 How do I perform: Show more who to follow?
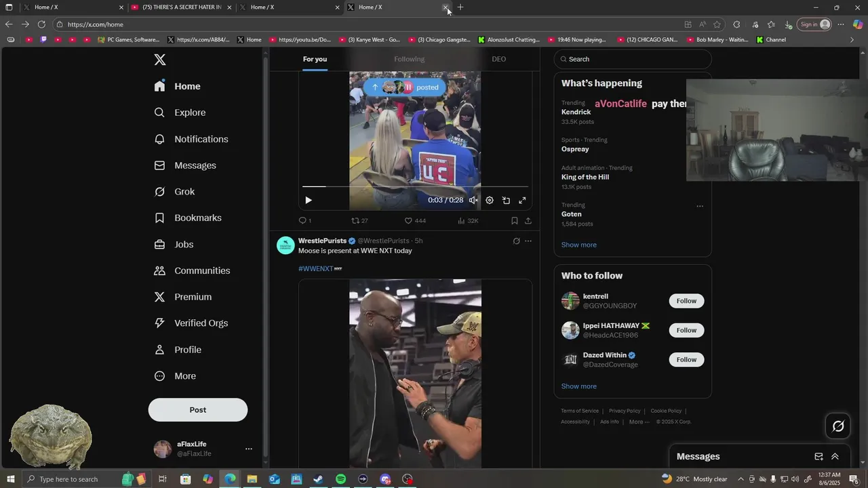pos(579,386)
